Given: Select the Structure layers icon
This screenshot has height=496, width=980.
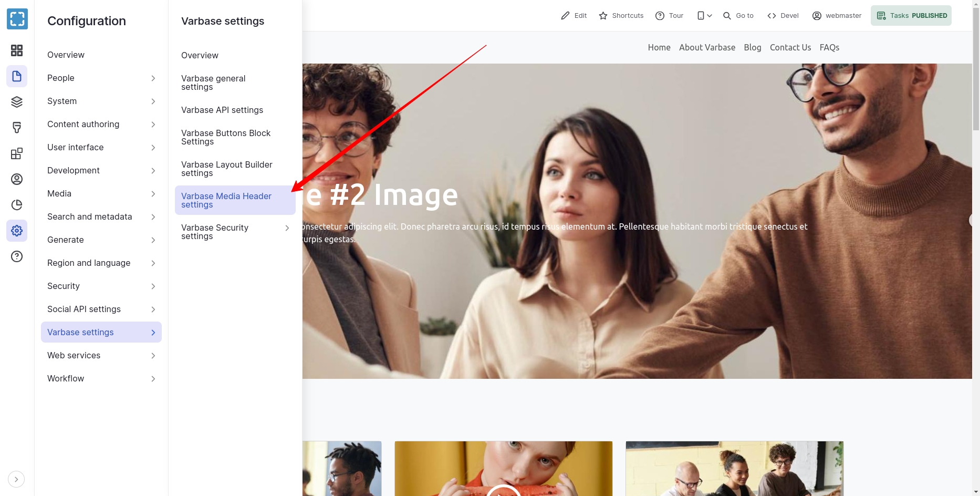Looking at the screenshot, I should 17,102.
